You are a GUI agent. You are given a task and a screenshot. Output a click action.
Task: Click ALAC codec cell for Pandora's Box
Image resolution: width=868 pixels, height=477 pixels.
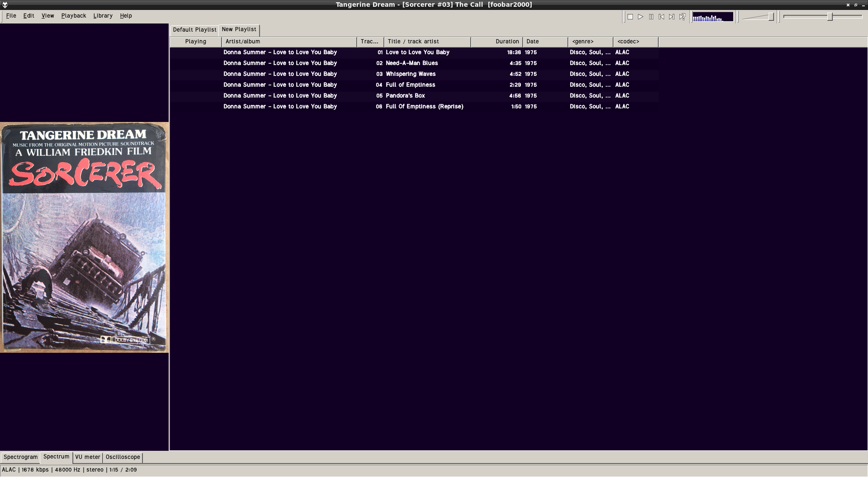622,96
